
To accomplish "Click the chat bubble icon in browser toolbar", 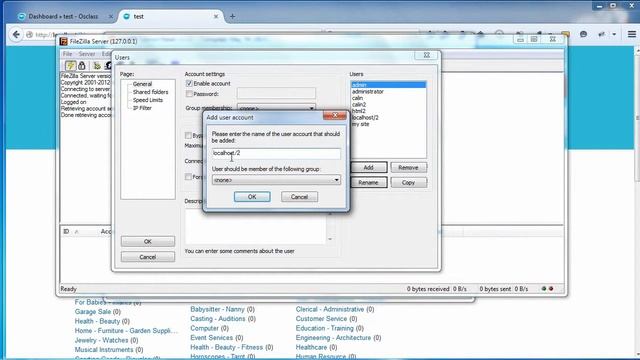I will [583, 35].
